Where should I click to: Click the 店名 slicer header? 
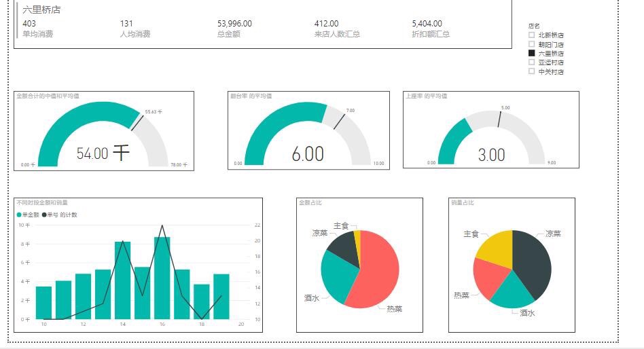click(534, 26)
